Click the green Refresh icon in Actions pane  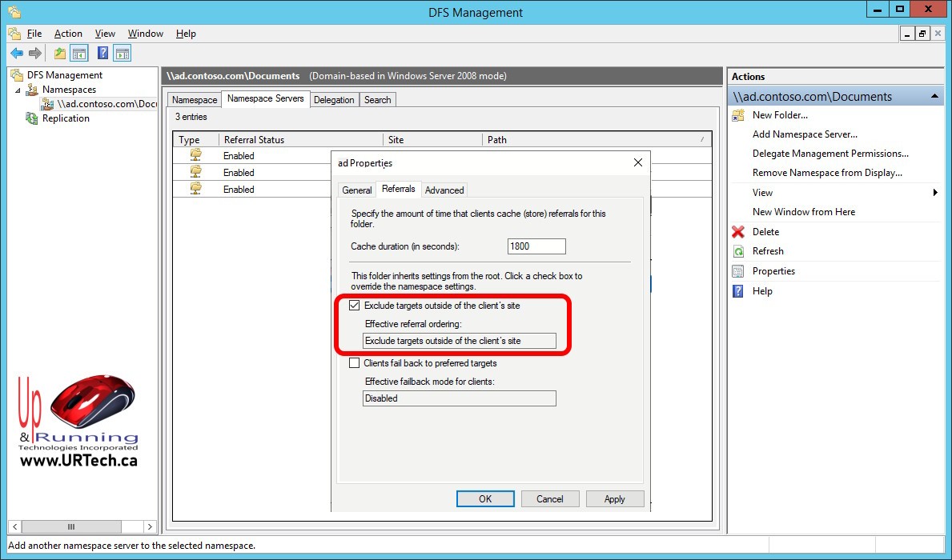pyautogui.click(x=738, y=251)
